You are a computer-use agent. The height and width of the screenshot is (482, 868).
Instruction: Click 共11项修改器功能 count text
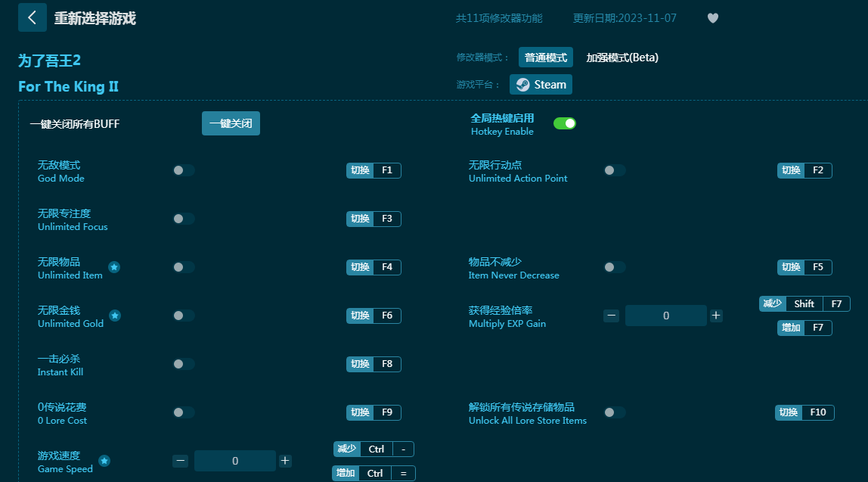tap(499, 18)
